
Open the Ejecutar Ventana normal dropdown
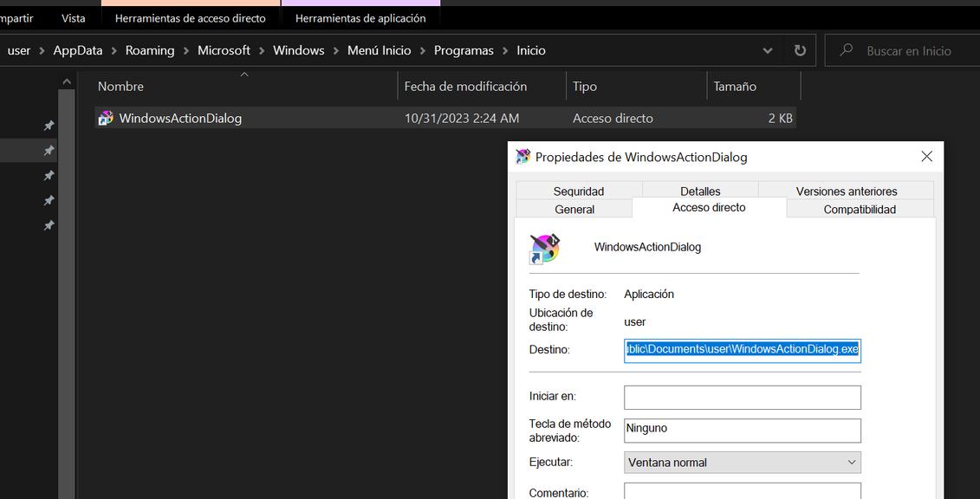[x=743, y=463]
